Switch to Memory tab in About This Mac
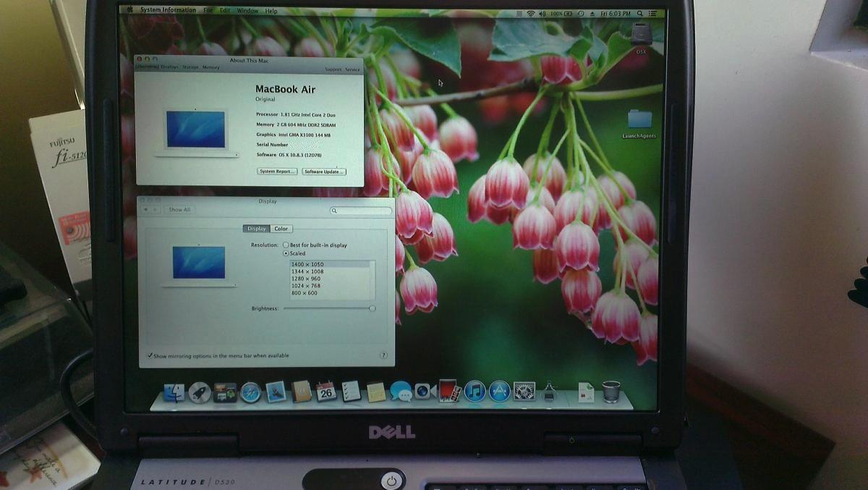This screenshot has width=868, height=490. (x=210, y=67)
